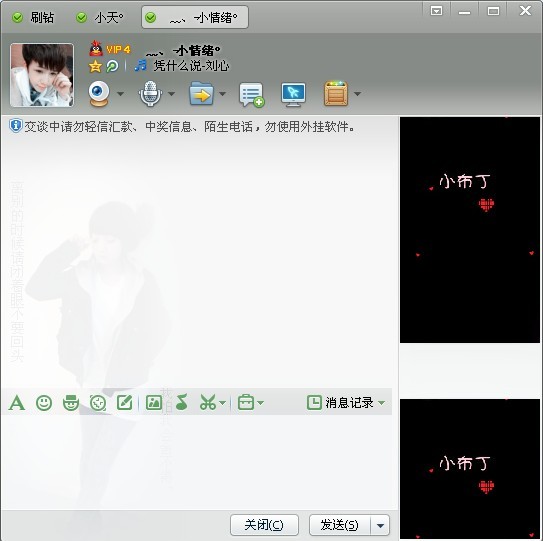Click the green search-style icon beside star
Image resolution: width=543 pixels, height=541 pixels.
click(x=112, y=66)
